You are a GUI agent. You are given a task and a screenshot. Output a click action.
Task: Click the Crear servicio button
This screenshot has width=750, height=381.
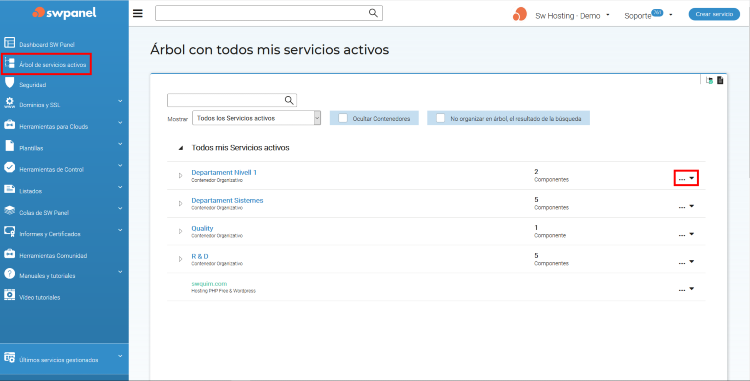pyautogui.click(x=714, y=14)
